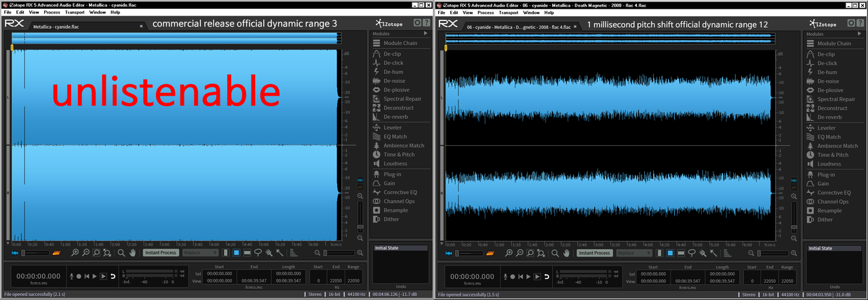868x300 pixels.
Task: Open File menu in cyanide.flac window
Action: pos(7,12)
